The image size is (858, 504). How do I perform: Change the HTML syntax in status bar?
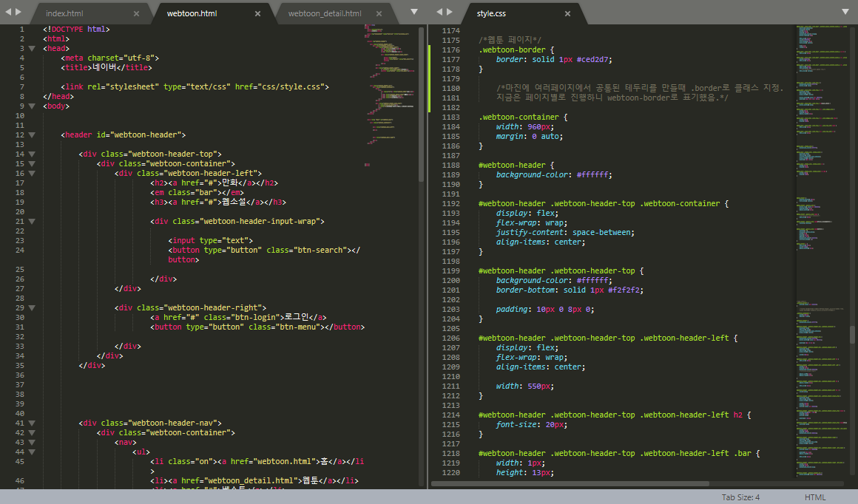click(815, 497)
